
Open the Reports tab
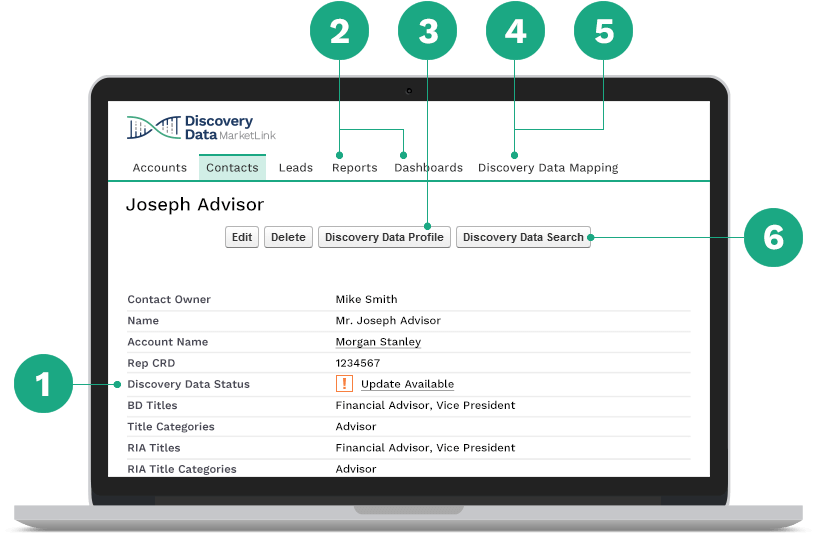354,168
